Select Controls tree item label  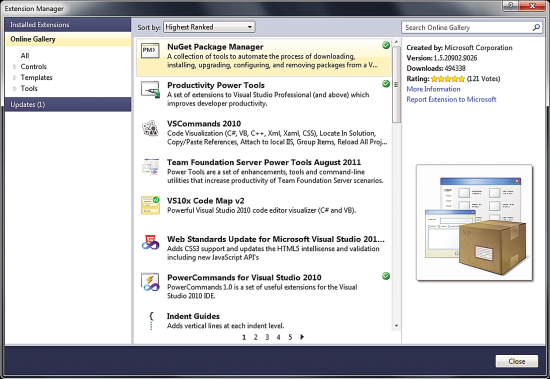(34, 66)
